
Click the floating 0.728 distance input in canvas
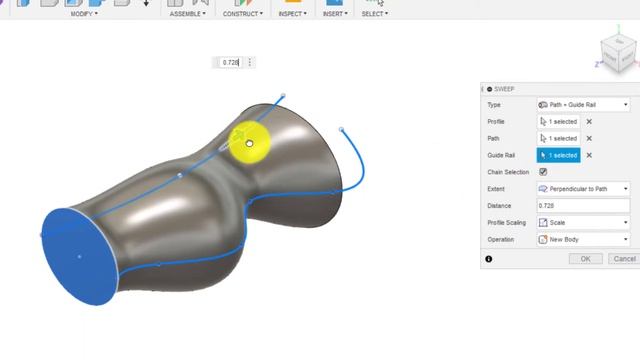pos(230,62)
